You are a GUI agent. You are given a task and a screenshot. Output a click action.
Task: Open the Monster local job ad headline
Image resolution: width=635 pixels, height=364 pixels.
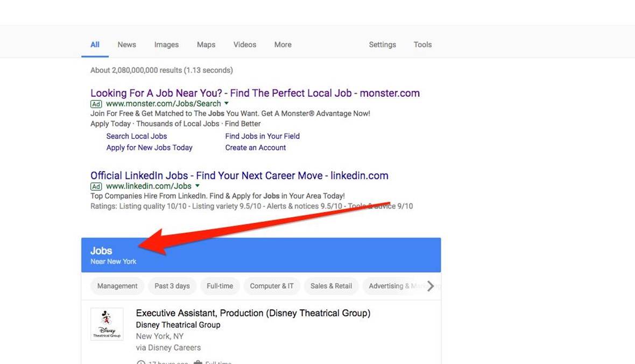point(255,93)
